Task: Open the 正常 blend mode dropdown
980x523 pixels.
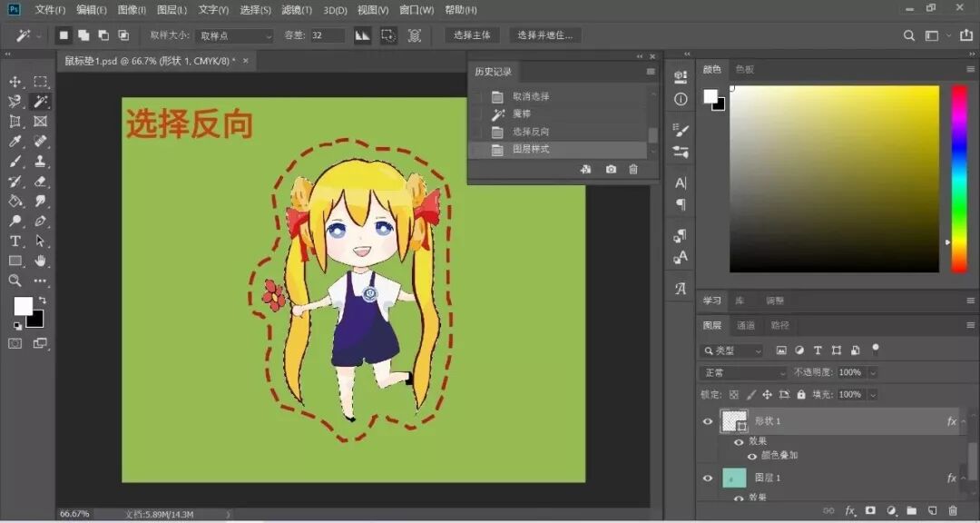Action: 743,373
